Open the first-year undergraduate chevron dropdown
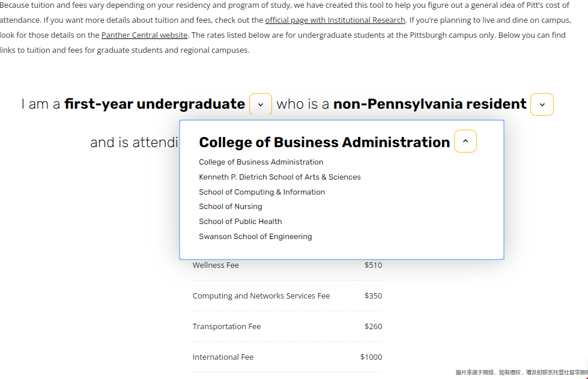This screenshot has width=588, height=379. 261,105
